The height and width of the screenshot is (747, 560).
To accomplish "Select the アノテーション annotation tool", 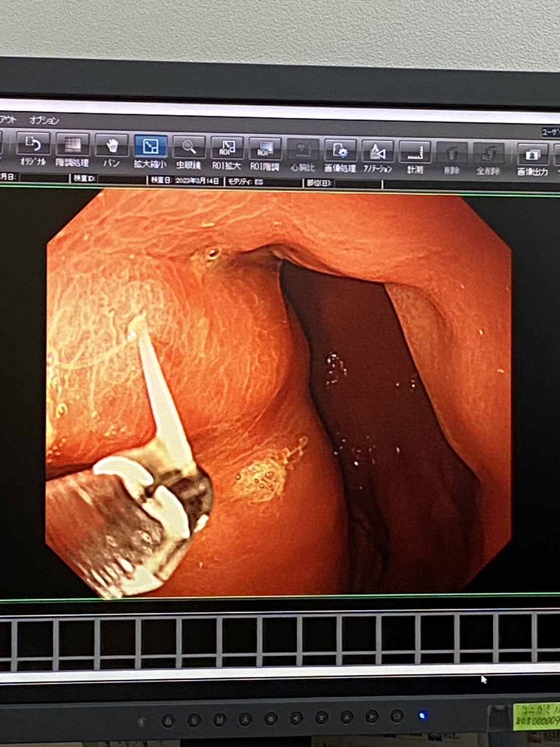I will coord(377,154).
